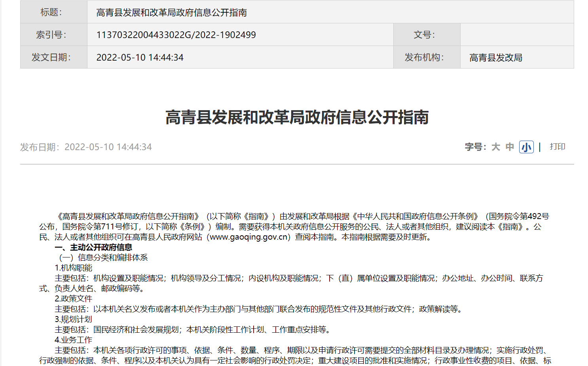Click the index number 11370322004433022G/2022-1902499
The image size is (588, 366).
[x=176, y=35]
